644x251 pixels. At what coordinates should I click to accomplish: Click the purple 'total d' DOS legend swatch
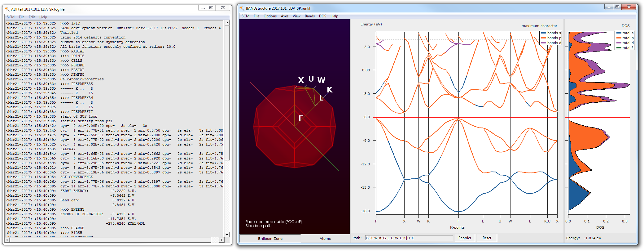click(619, 43)
